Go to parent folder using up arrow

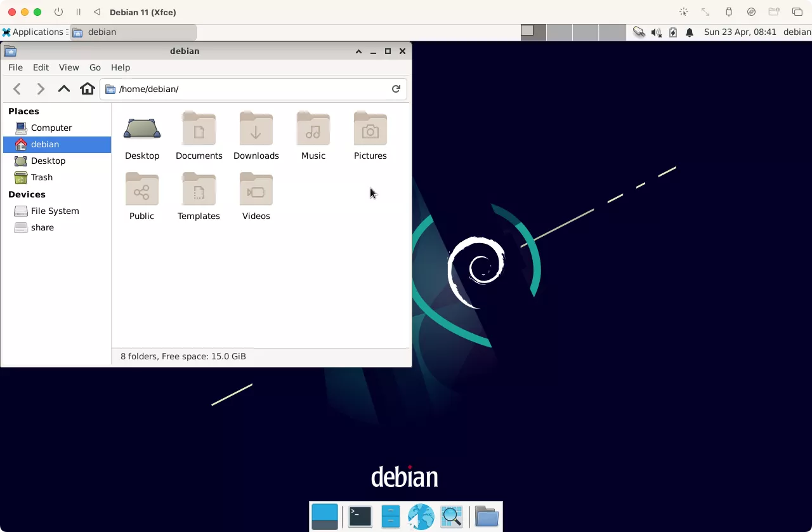point(64,89)
